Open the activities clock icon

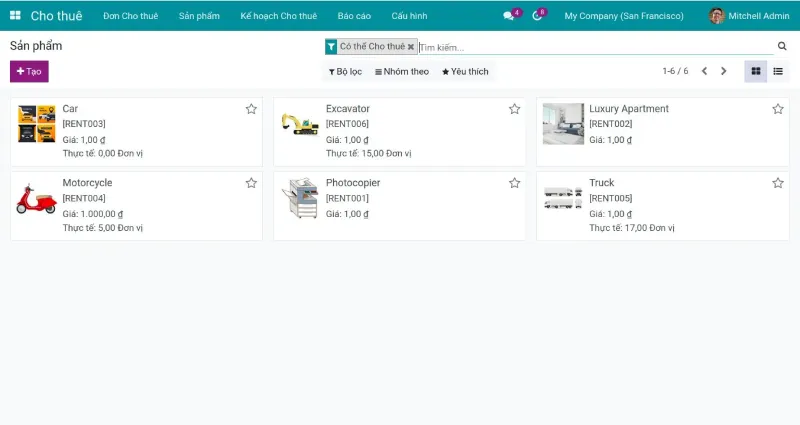coord(537,16)
